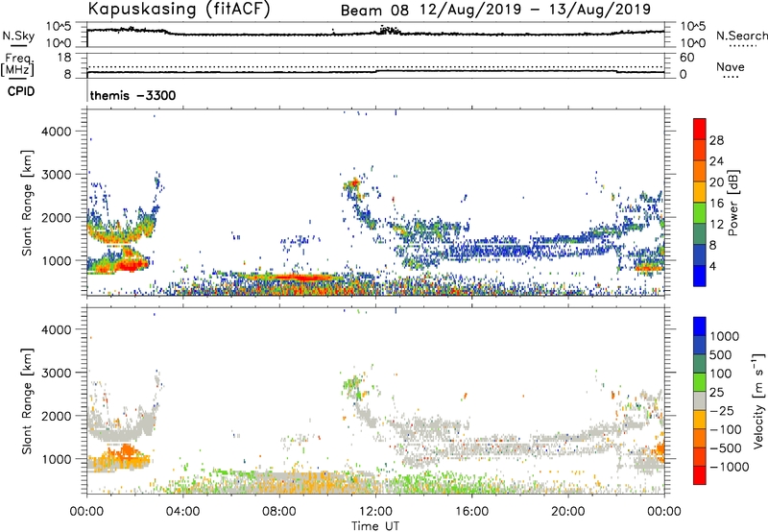Pick the orange Power segment between 20 and 24

coord(700,171)
